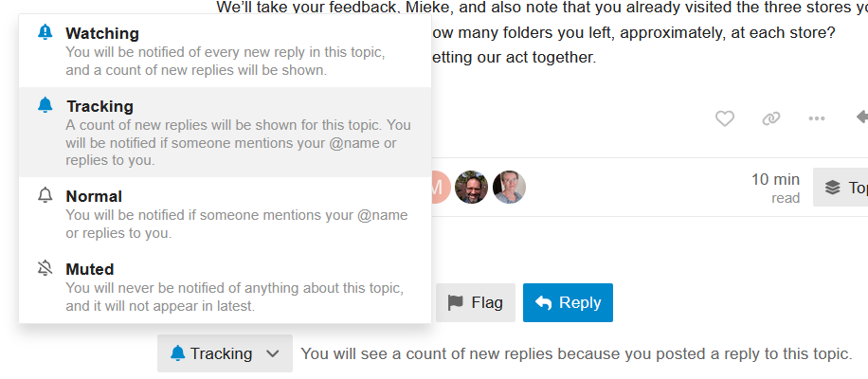The image size is (868, 379).
Task: Click the chevron arrow beside Tracking
Action: click(x=273, y=353)
